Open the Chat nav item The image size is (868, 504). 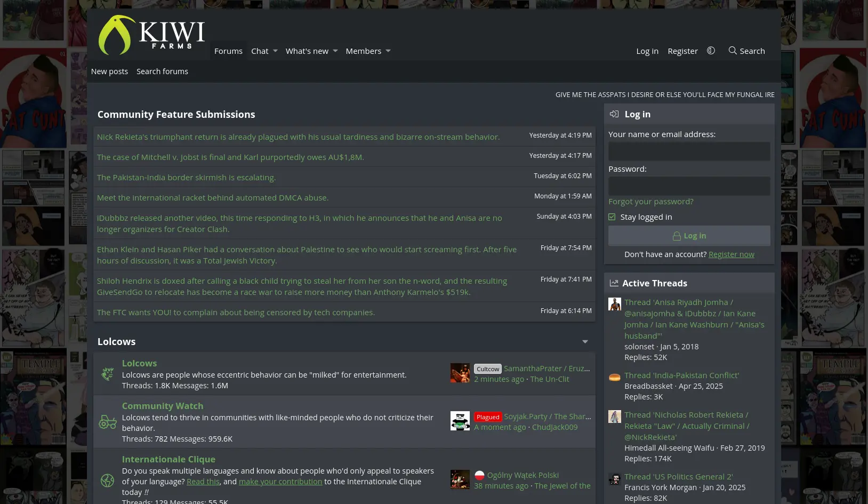[x=260, y=51]
